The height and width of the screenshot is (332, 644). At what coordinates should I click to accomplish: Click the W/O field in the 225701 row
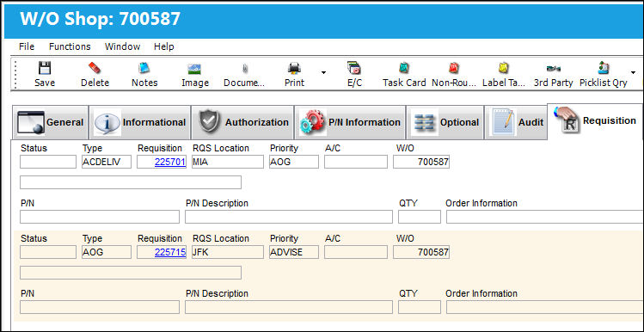[x=421, y=162]
